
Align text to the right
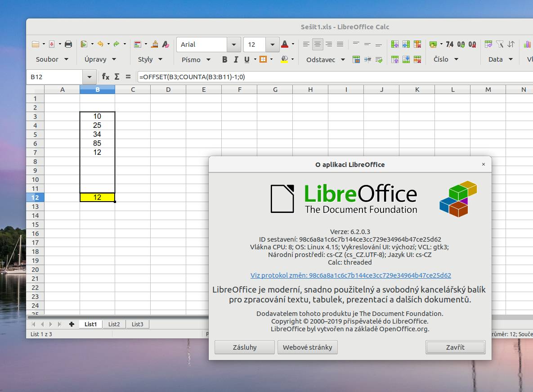click(329, 44)
